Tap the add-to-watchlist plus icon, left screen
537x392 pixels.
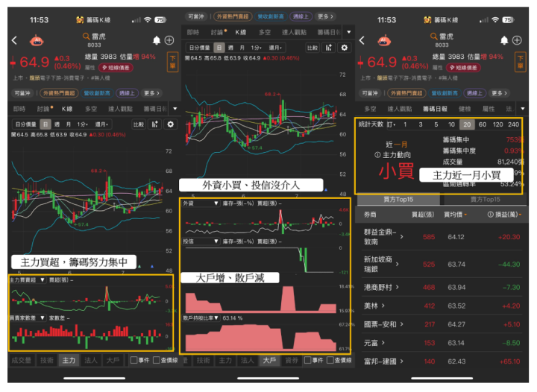tap(169, 40)
